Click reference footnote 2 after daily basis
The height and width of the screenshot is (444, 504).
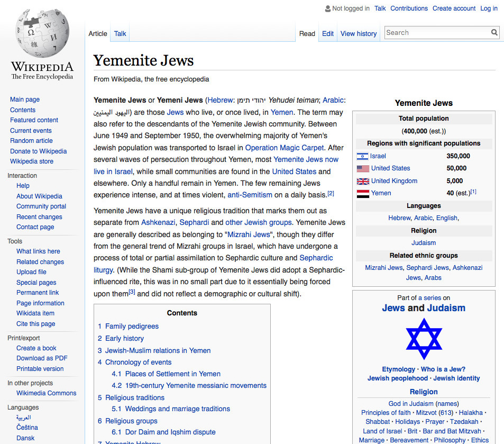tap(331, 193)
